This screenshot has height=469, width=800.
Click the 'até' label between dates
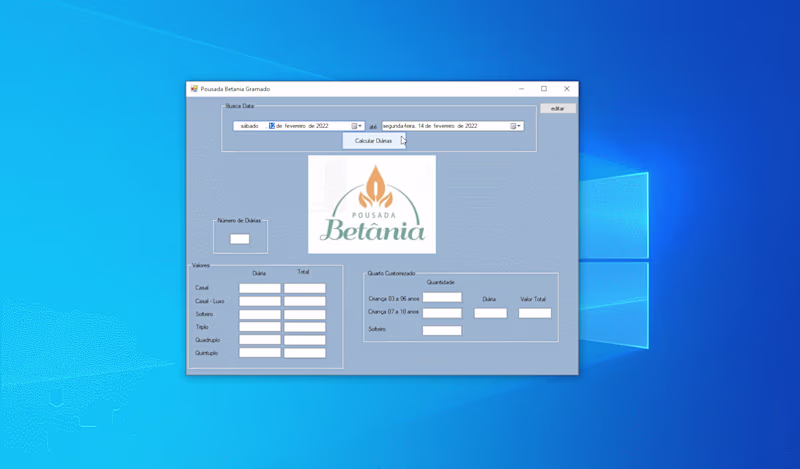(373, 127)
